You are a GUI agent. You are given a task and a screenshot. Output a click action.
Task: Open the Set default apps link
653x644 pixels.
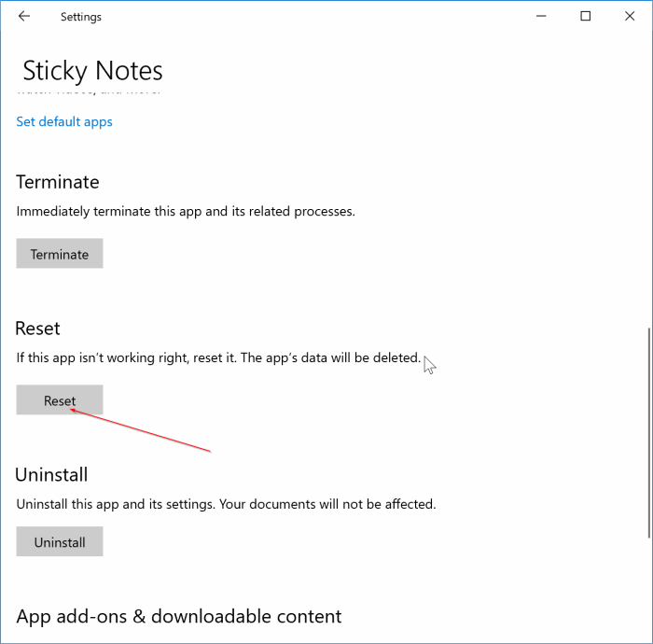tap(64, 121)
